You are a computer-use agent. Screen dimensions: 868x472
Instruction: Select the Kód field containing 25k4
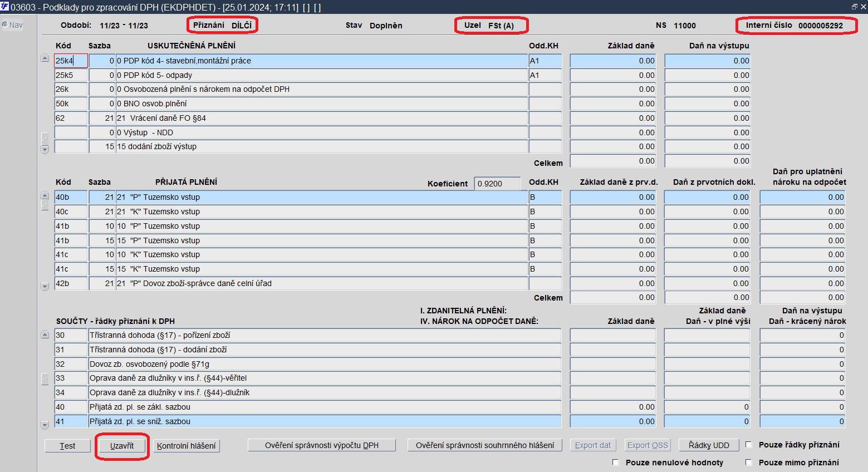(x=71, y=61)
